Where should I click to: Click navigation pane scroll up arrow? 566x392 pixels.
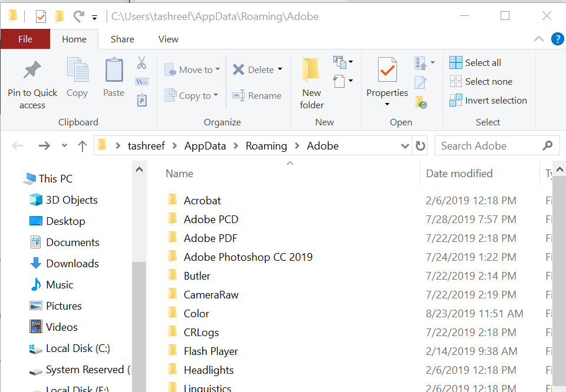coord(139,169)
